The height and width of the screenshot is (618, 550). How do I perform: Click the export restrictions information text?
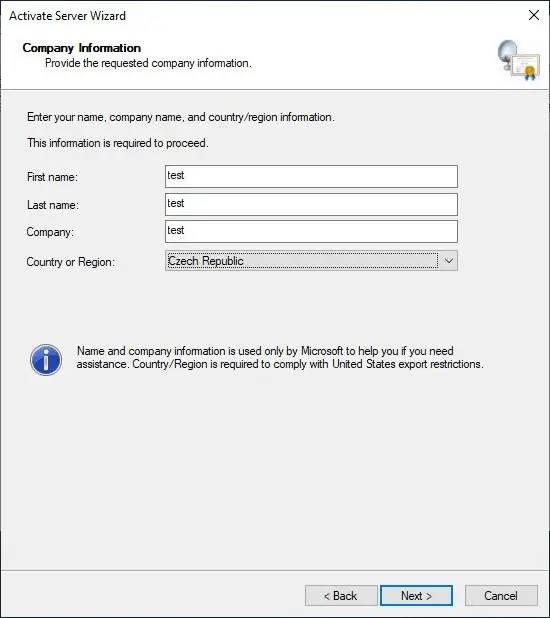click(280, 357)
